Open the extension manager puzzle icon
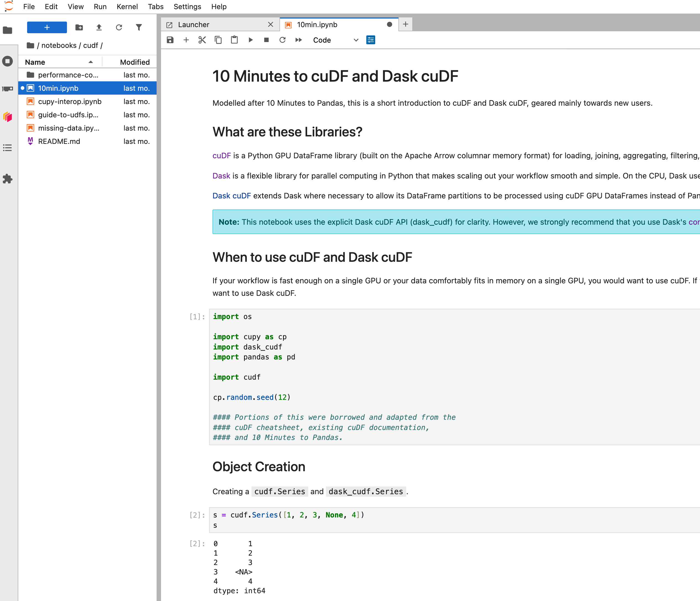Image resolution: width=700 pixels, height=601 pixels. click(7, 179)
